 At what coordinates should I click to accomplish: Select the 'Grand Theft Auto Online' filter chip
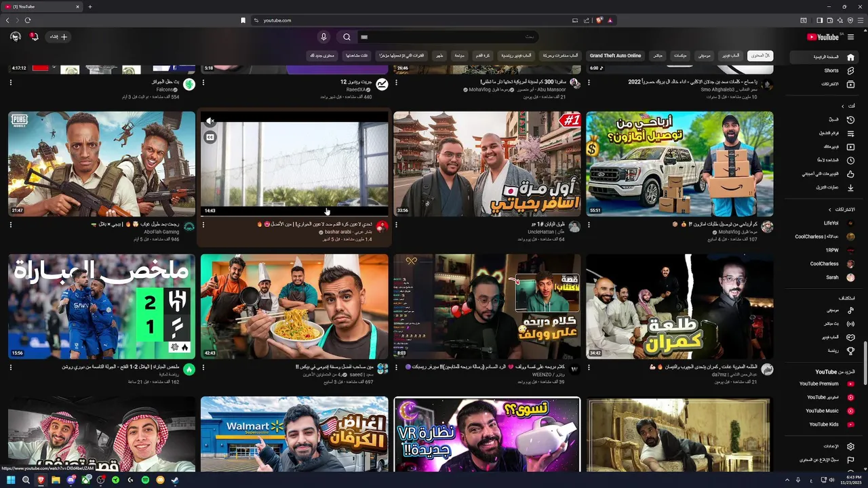pyautogui.click(x=615, y=56)
